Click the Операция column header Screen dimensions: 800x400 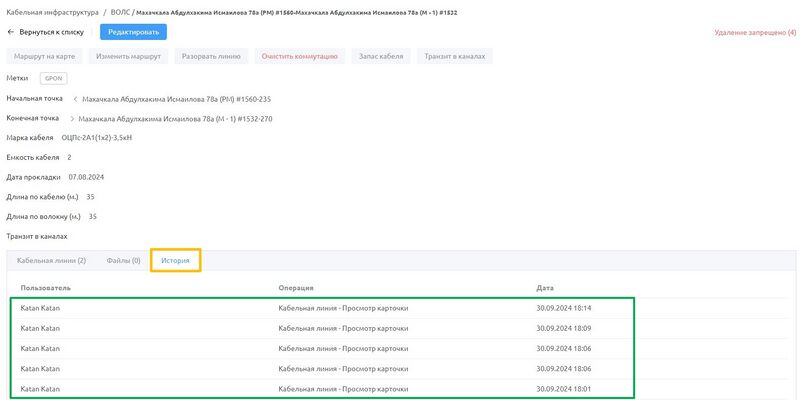(295, 288)
